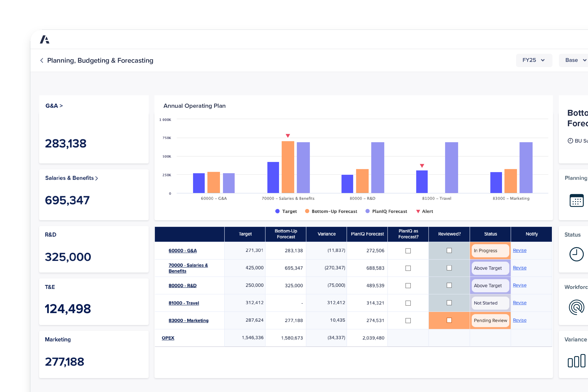Click the Status column header
Screen dimensions: 588x392
491,234
